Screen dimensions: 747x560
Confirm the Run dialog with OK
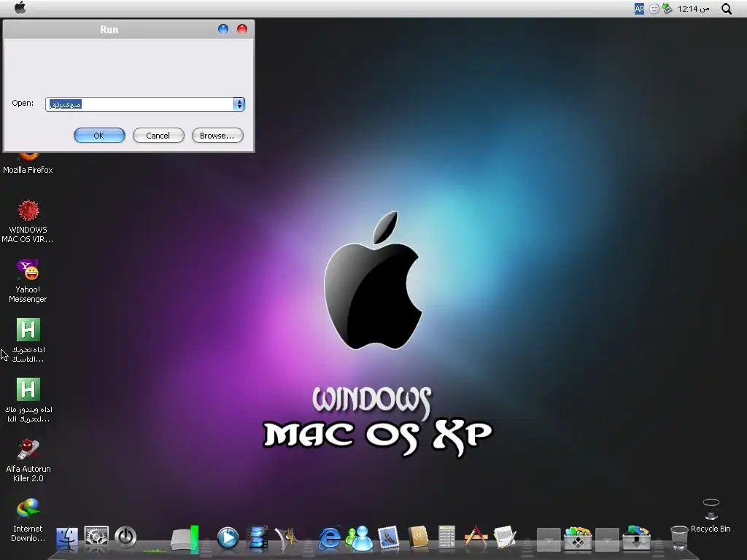(x=99, y=136)
